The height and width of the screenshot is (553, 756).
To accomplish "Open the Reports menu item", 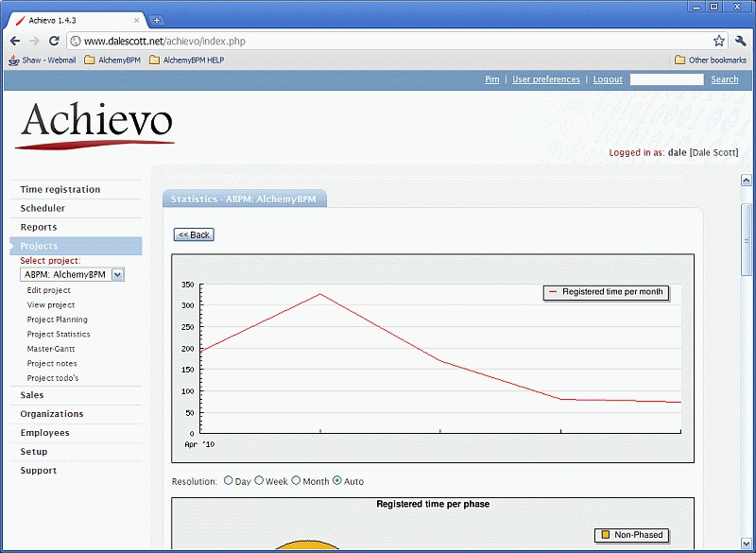I will point(39,227).
